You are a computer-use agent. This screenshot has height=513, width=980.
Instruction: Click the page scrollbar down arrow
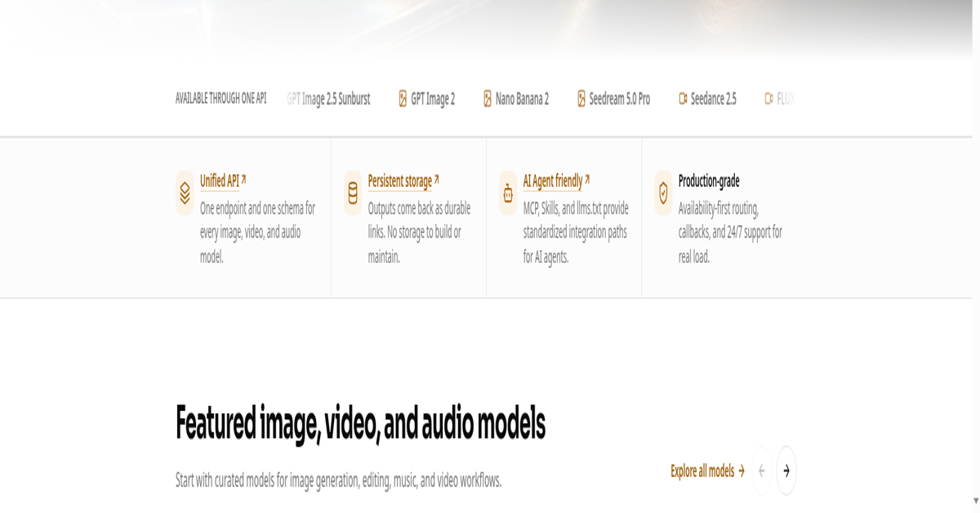pyautogui.click(x=976, y=501)
